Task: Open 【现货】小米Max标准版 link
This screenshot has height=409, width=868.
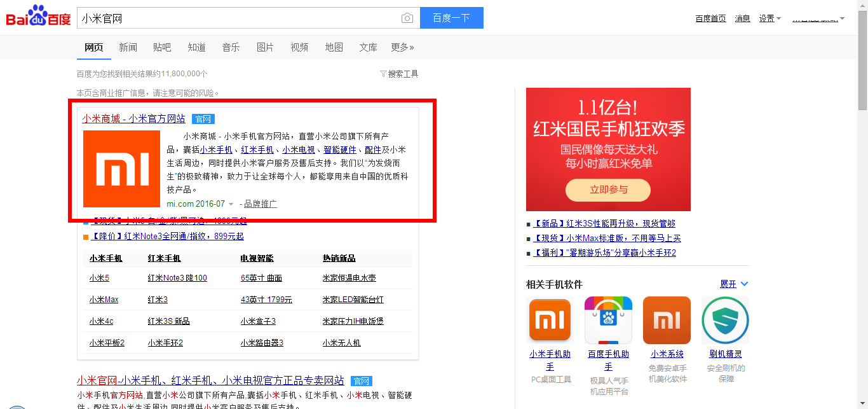Action: (607, 238)
